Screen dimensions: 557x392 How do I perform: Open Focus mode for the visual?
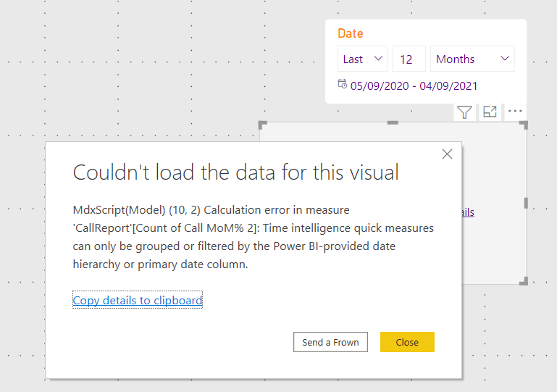click(x=490, y=112)
